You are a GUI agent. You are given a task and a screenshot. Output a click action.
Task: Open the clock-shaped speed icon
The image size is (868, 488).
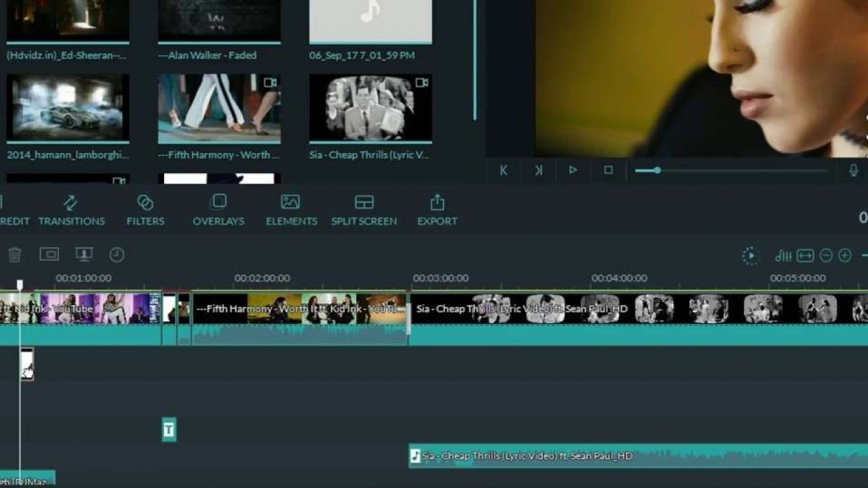[117, 255]
